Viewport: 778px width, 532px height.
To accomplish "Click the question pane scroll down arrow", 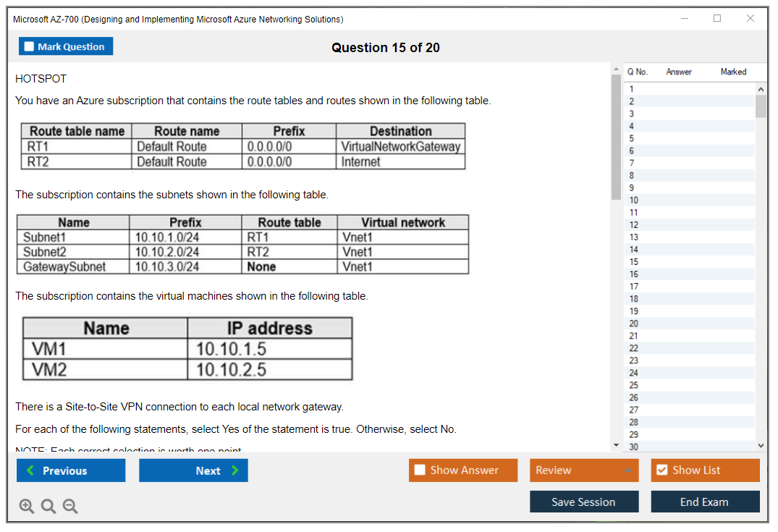I will (x=616, y=445).
